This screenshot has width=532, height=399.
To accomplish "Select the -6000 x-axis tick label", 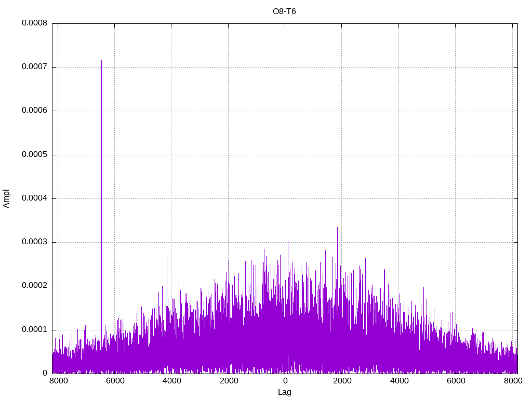I will point(114,381).
